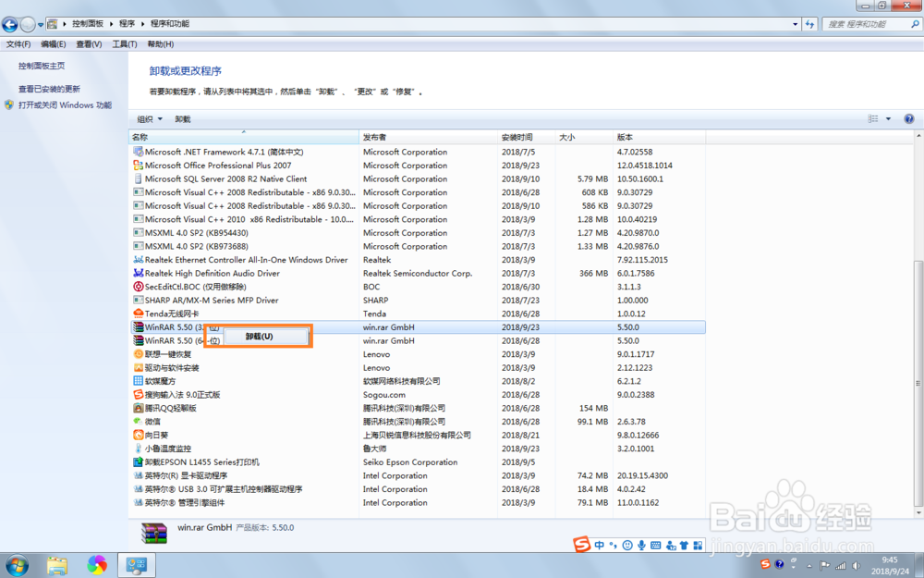Open the 帮助(H) menu
Viewport: 924px width, 578px height.
(160, 44)
